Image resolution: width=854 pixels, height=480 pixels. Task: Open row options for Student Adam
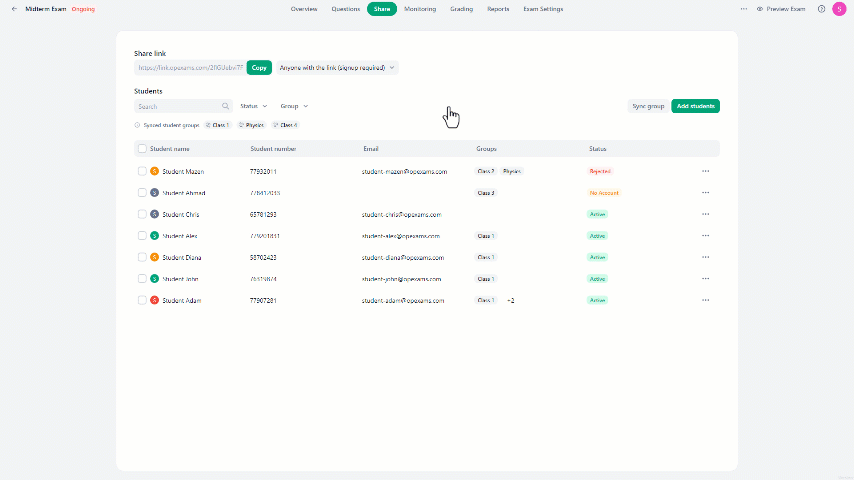[x=705, y=300]
